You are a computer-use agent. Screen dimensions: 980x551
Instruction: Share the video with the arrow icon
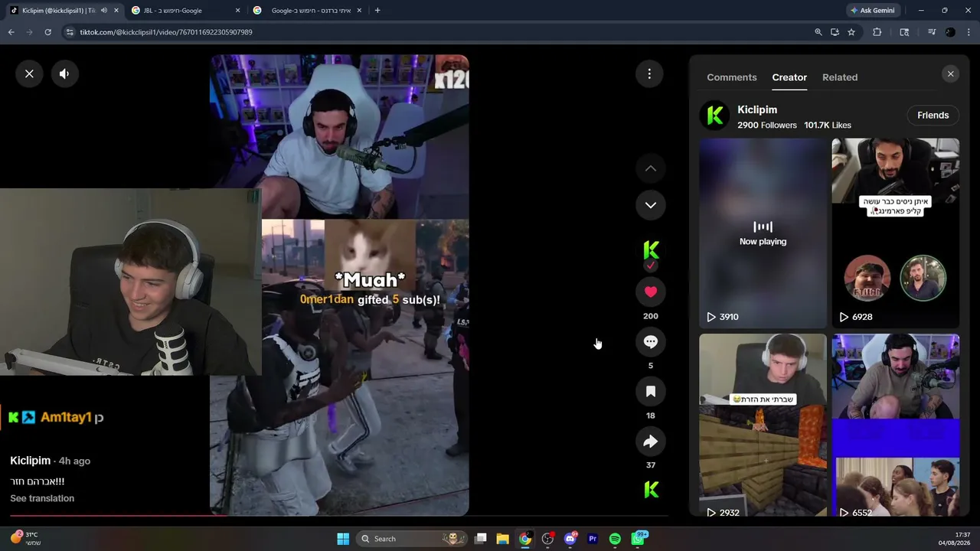point(651,441)
